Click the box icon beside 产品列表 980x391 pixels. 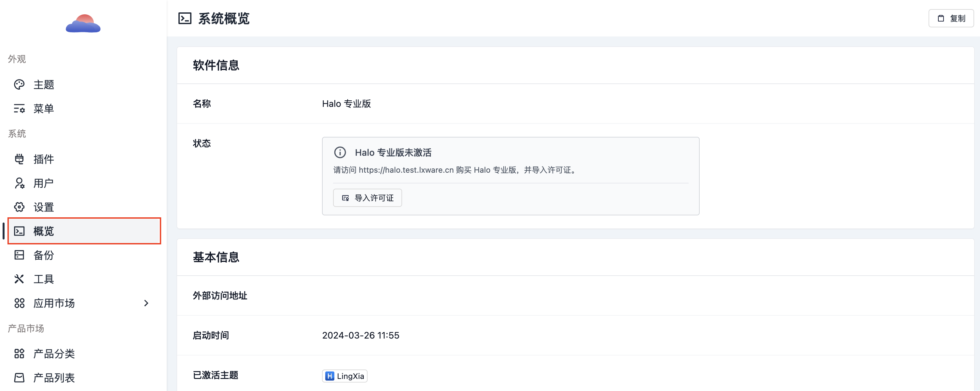[x=20, y=378]
